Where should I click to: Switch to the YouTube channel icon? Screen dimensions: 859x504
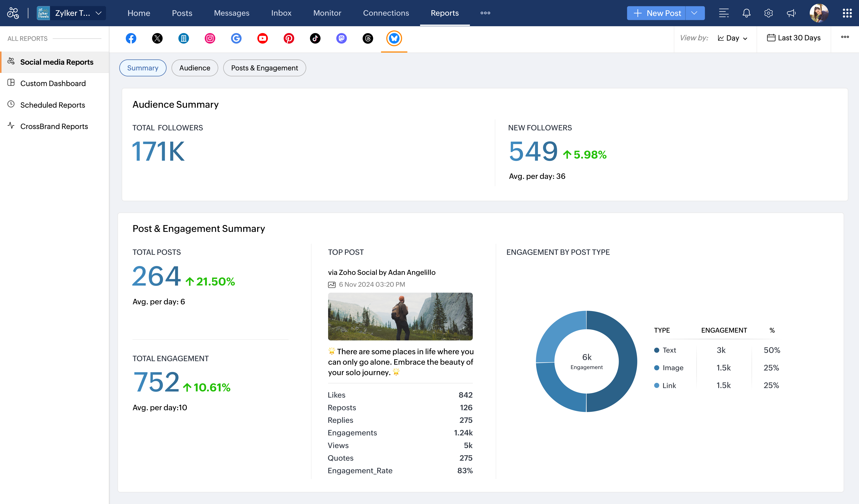262,38
